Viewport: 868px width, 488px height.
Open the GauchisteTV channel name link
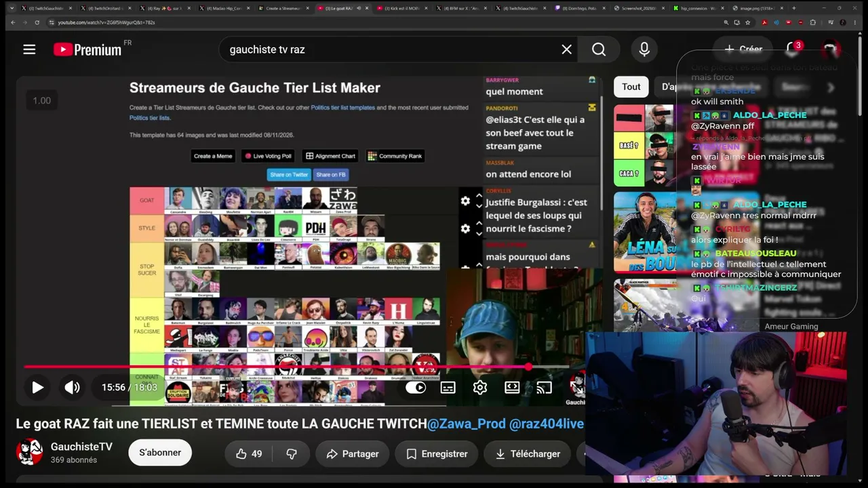coord(81,447)
